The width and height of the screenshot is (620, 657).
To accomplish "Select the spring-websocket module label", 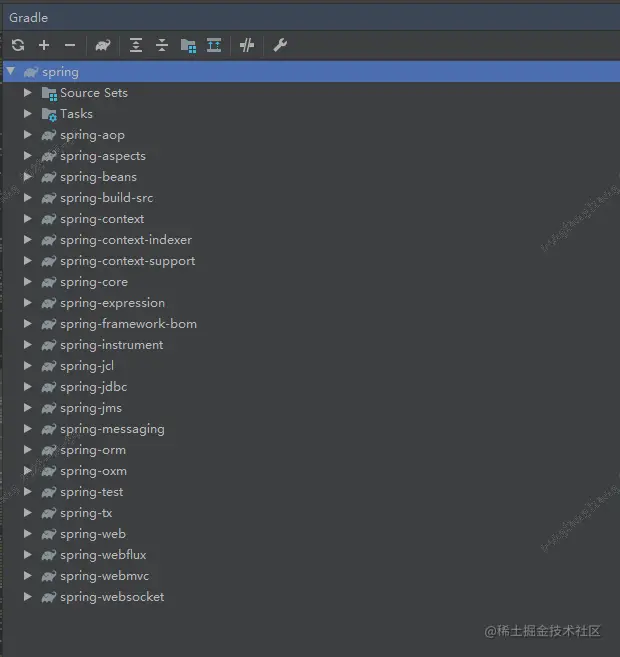I will pos(112,597).
